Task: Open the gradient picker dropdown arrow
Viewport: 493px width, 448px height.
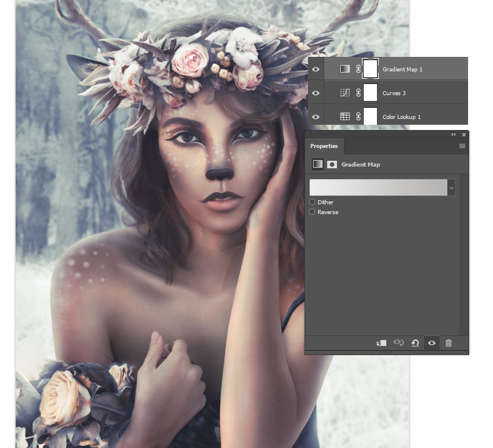Action: click(451, 188)
